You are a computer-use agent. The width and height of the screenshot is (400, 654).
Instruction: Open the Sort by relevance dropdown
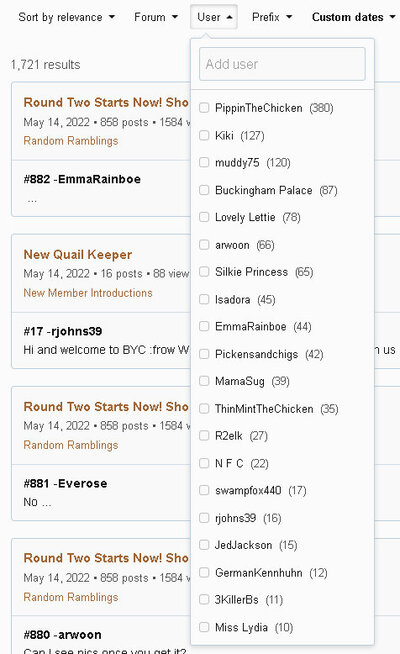click(x=66, y=17)
